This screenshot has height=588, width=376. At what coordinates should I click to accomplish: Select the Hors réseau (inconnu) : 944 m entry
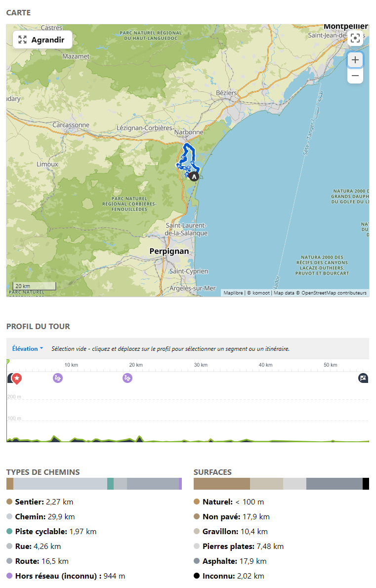tap(66, 576)
